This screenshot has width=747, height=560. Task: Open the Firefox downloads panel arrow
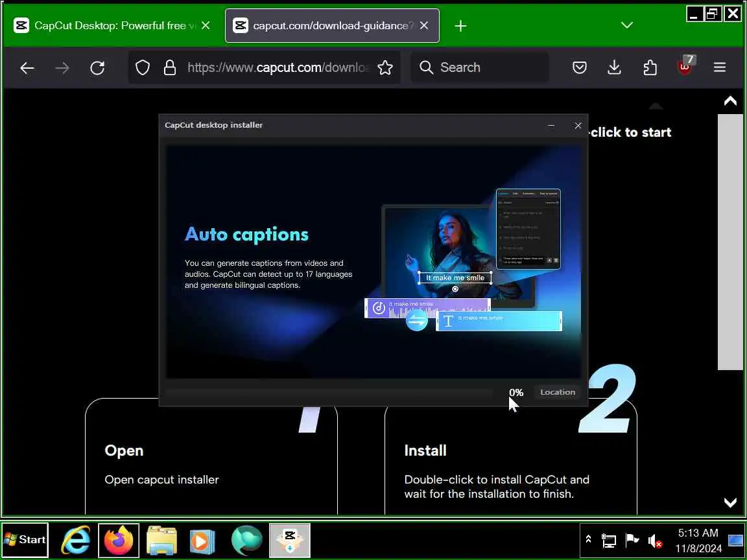click(615, 68)
